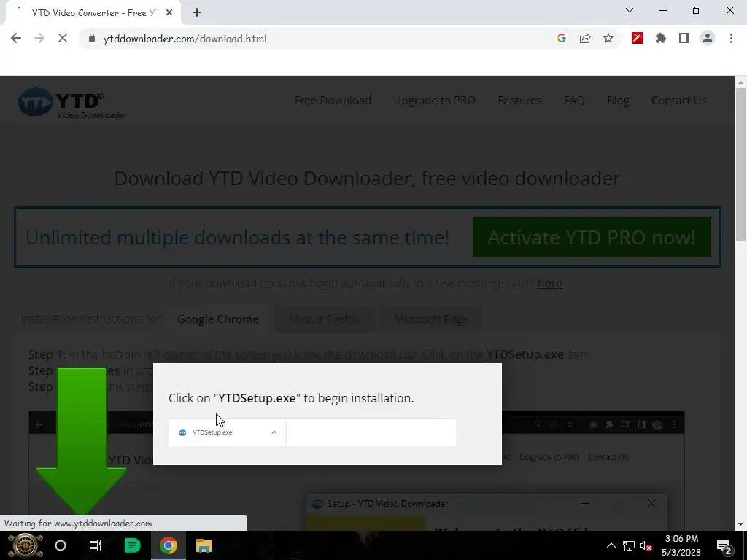Click the page heading text
The height and width of the screenshot is (560, 747).
(367, 178)
